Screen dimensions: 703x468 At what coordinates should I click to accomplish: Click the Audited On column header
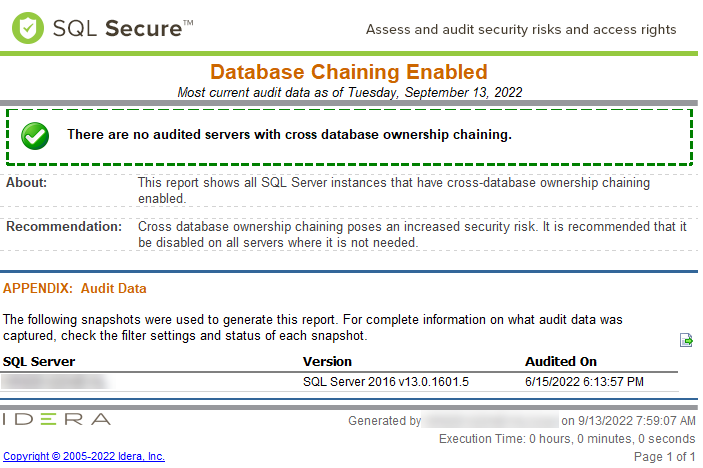560,361
